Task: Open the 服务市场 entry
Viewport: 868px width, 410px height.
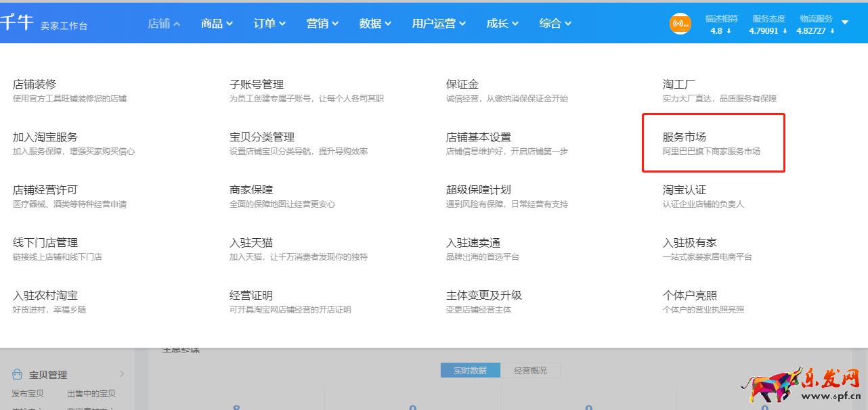Action: click(685, 137)
